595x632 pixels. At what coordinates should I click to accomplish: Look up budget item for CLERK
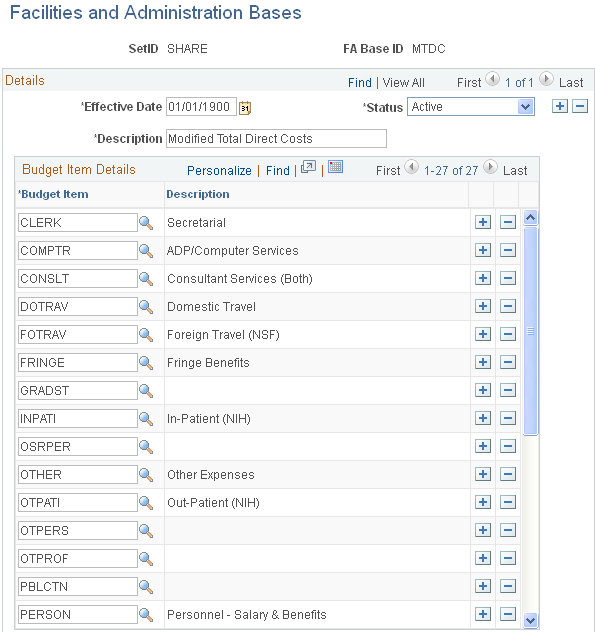point(146,223)
